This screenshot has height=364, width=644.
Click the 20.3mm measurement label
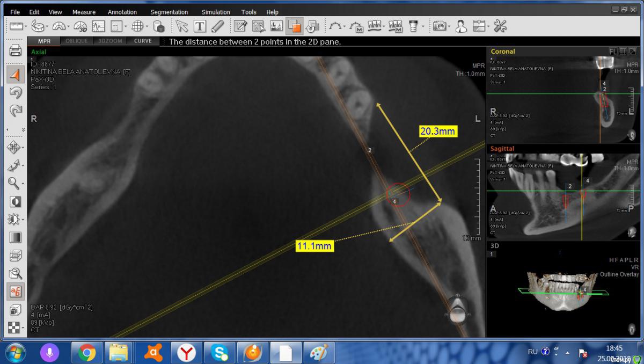pyautogui.click(x=438, y=132)
